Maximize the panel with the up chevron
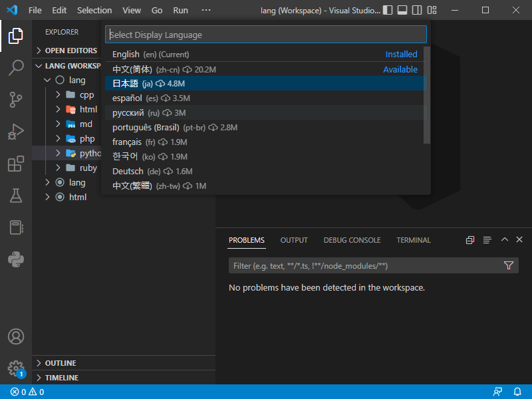Image resolution: width=532 pixels, height=399 pixels. [x=505, y=239]
